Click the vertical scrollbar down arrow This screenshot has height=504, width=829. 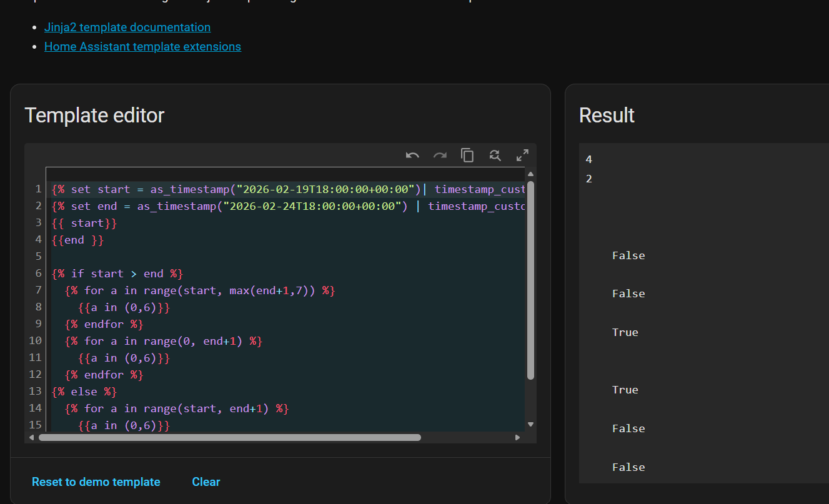530,424
